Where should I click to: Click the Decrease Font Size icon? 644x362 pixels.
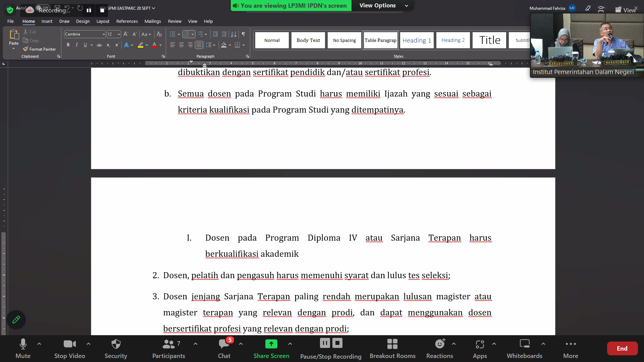pos(135,34)
